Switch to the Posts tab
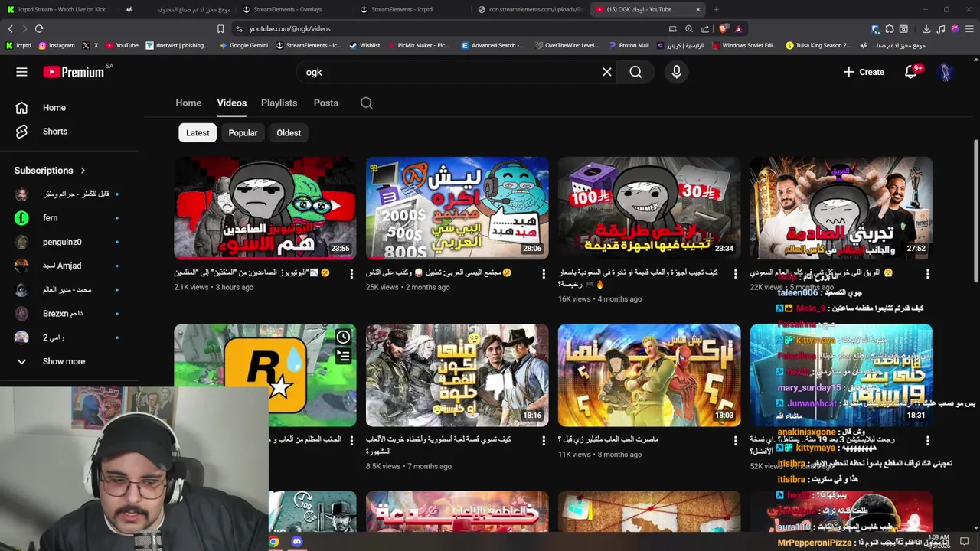Image resolution: width=980 pixels, height=551 pixels. pos(325,103)
